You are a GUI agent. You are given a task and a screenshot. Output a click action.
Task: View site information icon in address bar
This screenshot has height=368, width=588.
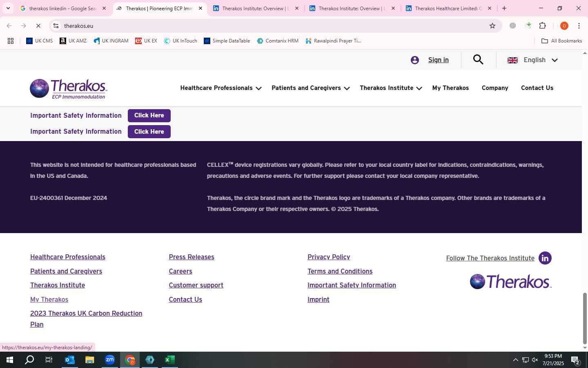(56, 26)
